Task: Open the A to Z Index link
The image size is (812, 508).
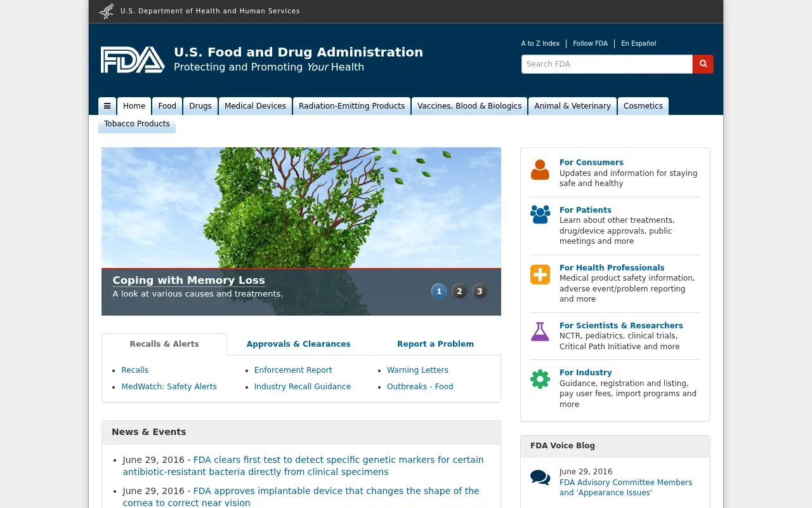Action: click(540, 44)
